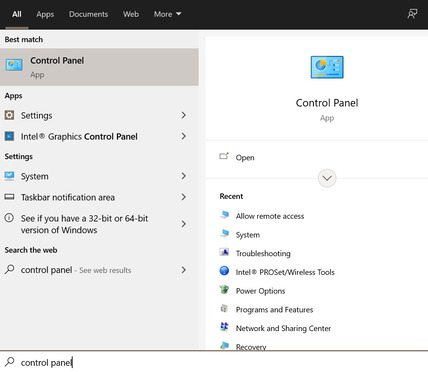Click the Troubleshooting icon in Recent
The width and height of the screenshot is (428, 372).
point(224,252)
